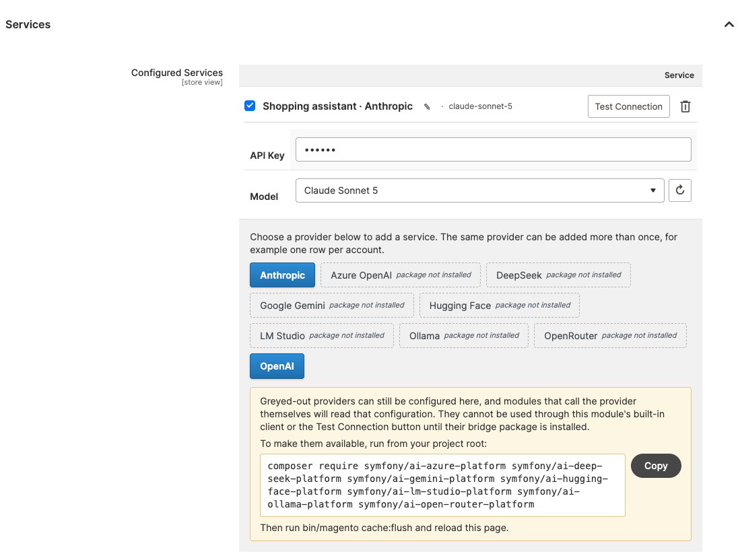
Task: Click the API Key label
Action: point(267,155)
